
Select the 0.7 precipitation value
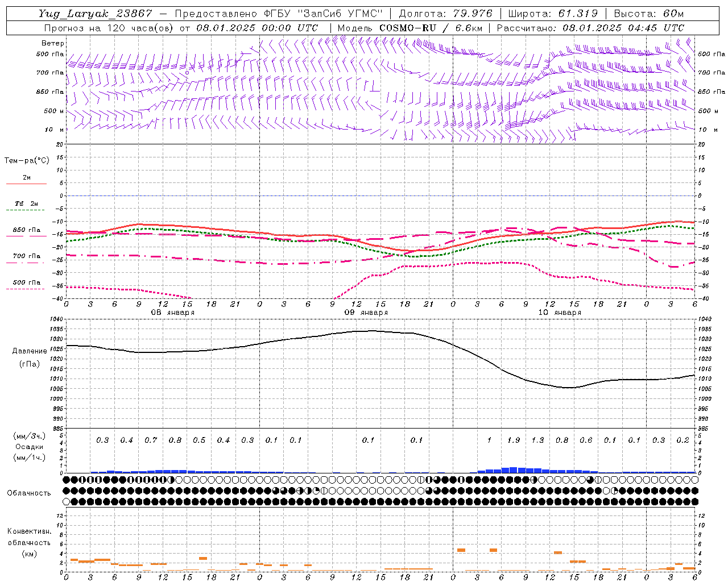151,440
